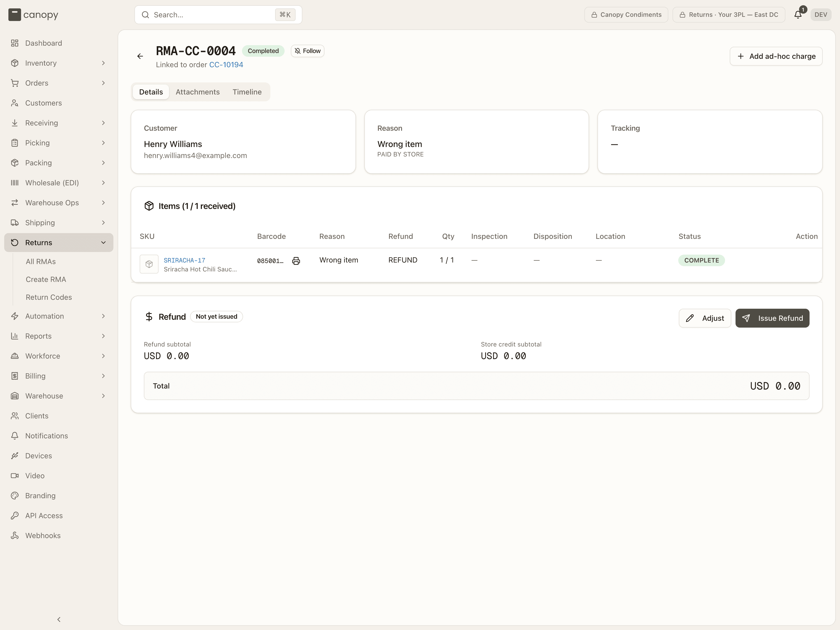Open All RMAs in the sidebar
Viewport: 840px width, 630px height.
tap(41, 261)
